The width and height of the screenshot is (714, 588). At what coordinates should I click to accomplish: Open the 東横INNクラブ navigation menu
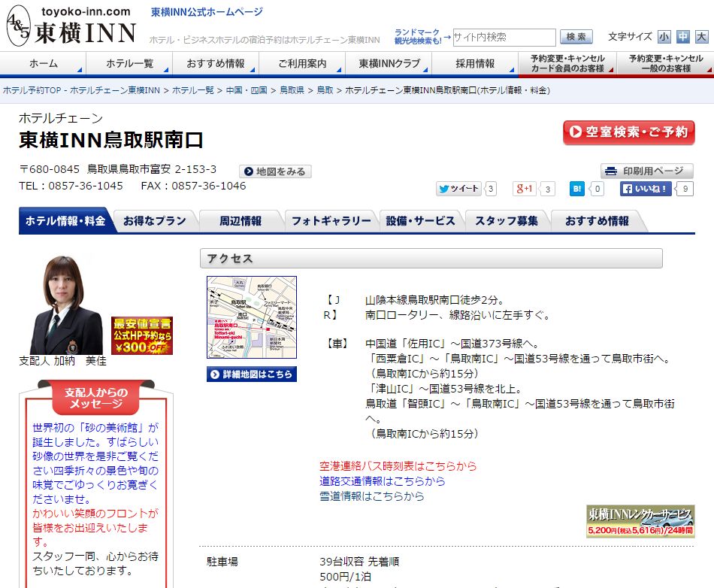coord(389,63)
